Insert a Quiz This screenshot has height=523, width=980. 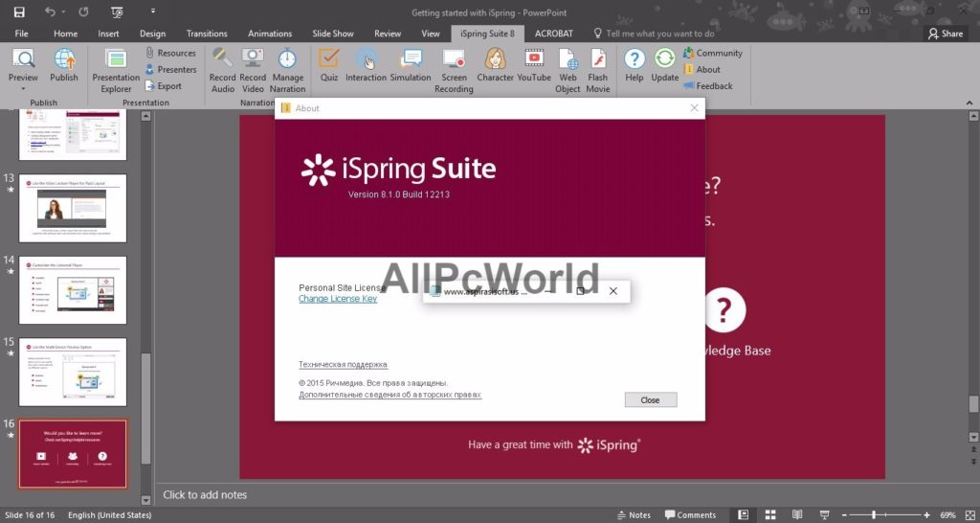pyautogui.click(x=329, y=64)
